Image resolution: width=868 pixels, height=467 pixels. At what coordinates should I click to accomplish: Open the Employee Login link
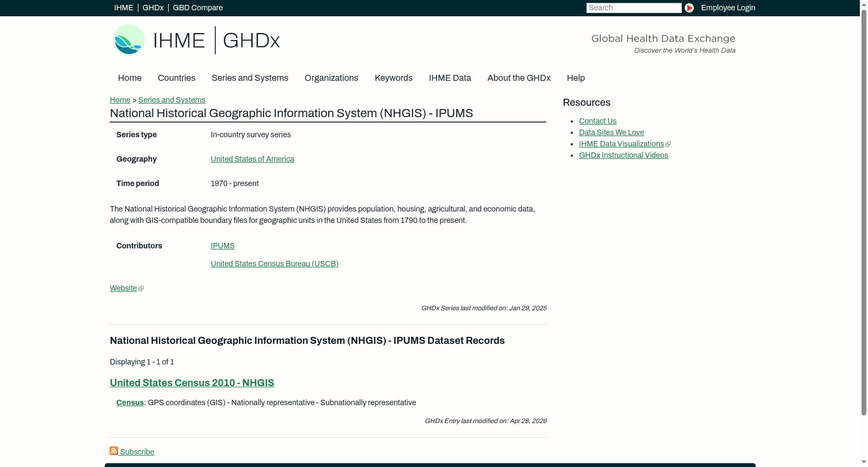[x=728, y=8]
